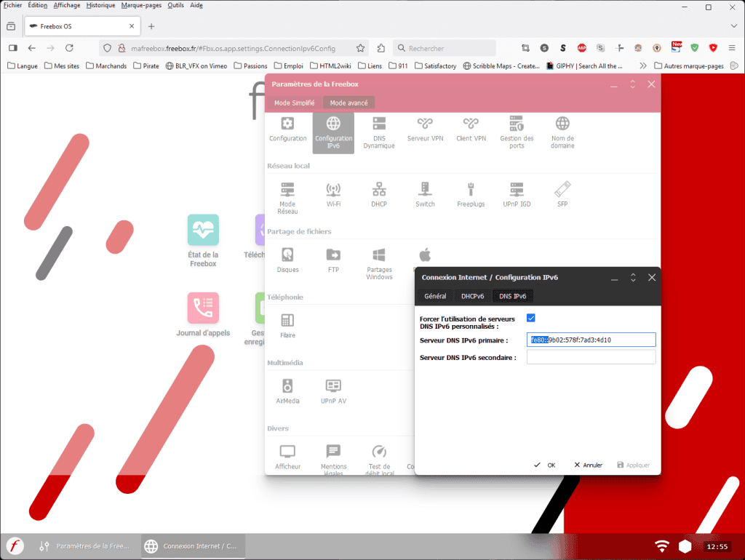Select the Configuration IPv6 icon
745x560 pixels.
333,132
